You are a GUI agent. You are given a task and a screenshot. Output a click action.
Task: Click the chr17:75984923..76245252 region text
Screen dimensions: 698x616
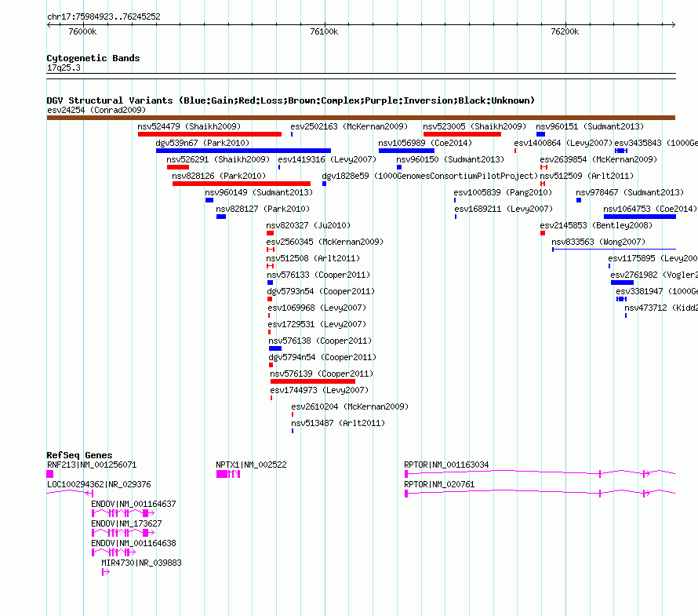click(104, 16)
